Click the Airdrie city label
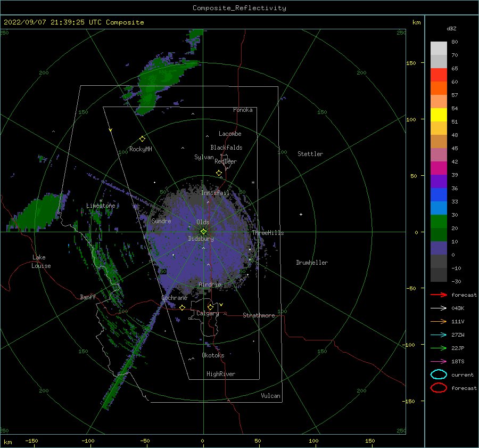Image resolution: width=479 pixels, height=448 pixels. tap(210, 284)
